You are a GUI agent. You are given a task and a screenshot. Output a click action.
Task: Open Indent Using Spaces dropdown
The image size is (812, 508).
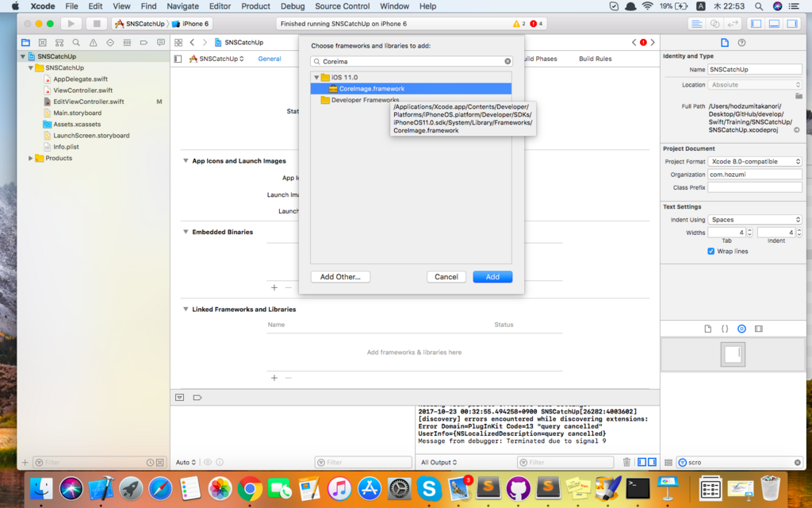click(x=755, y=219)
